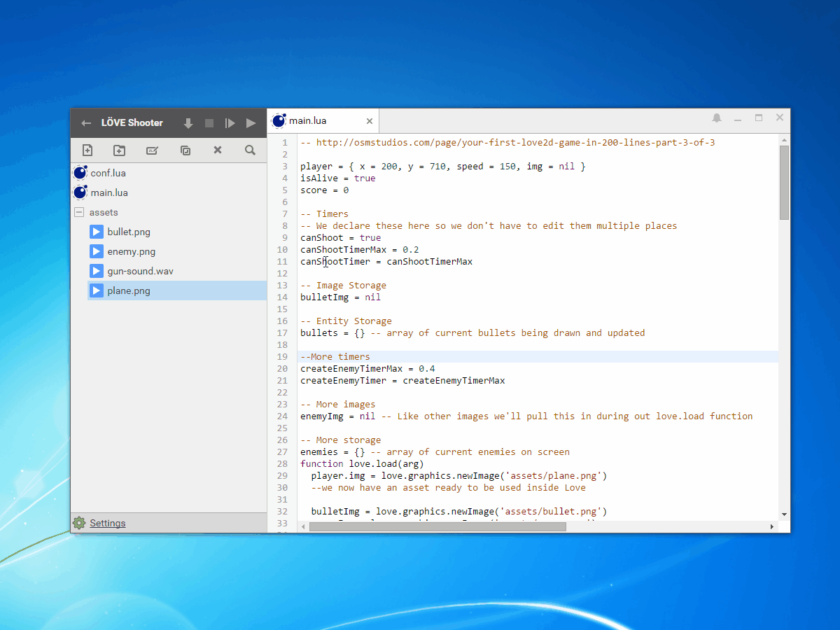Go back using the arrow beside LÖVE Shooter
Viewport: 840px width, 630px height.
click(86, 123)
